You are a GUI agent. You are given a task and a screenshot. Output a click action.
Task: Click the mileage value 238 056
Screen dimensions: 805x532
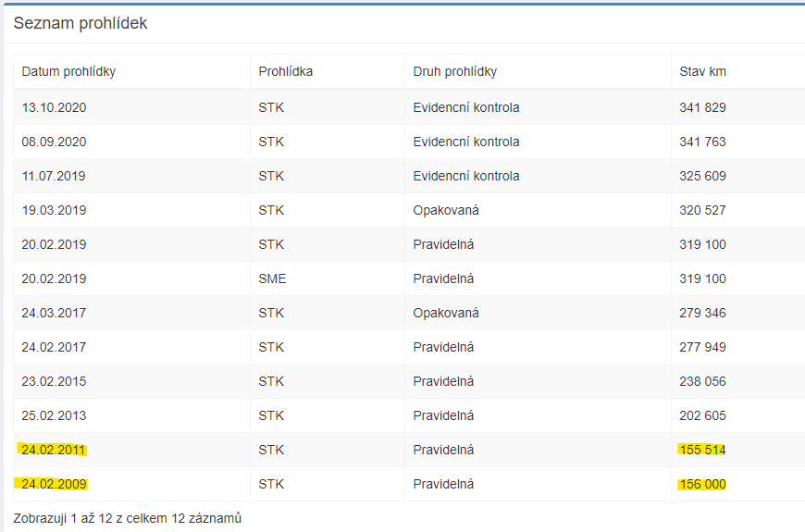click(x=702, y=381)
